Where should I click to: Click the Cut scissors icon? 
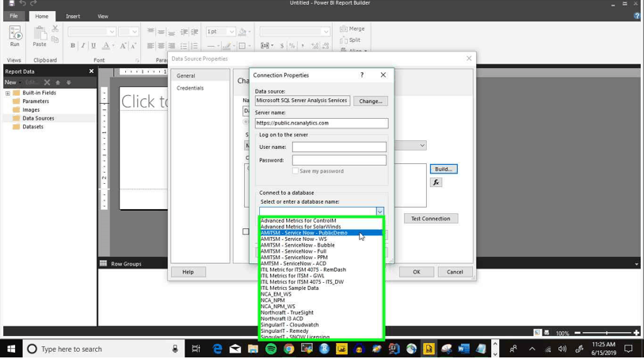(x=55, y=29)
